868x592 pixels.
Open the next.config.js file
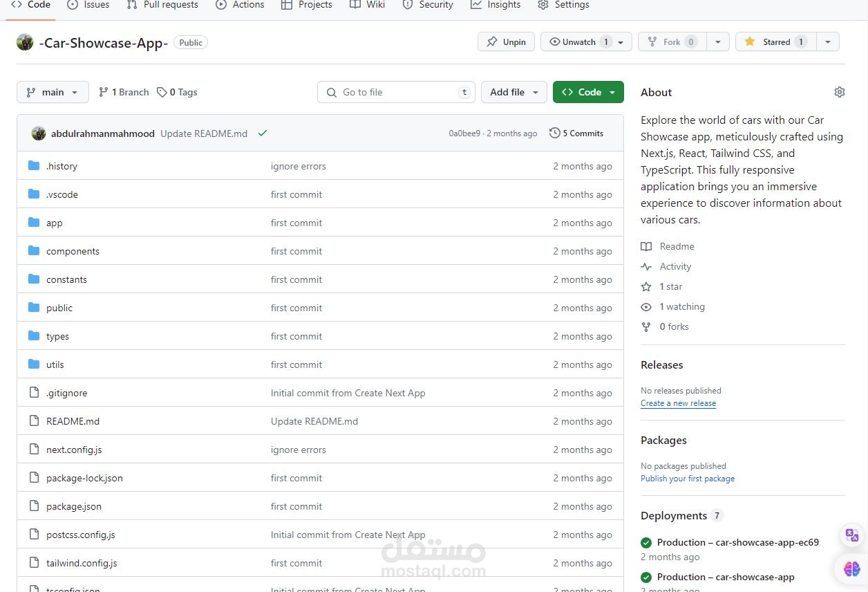(x=74, y=450)
